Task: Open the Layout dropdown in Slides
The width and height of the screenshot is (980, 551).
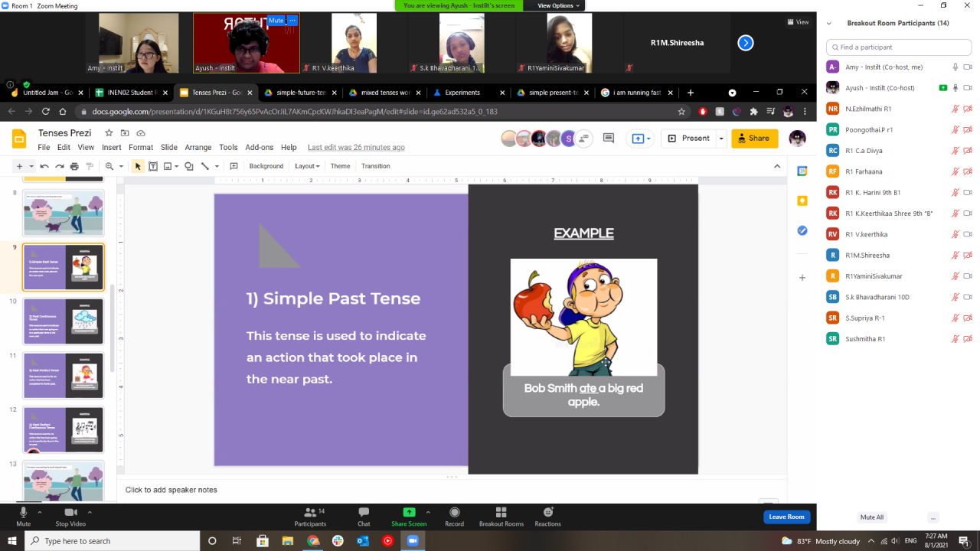Action: pyautogui.click(x=307, y=166)
